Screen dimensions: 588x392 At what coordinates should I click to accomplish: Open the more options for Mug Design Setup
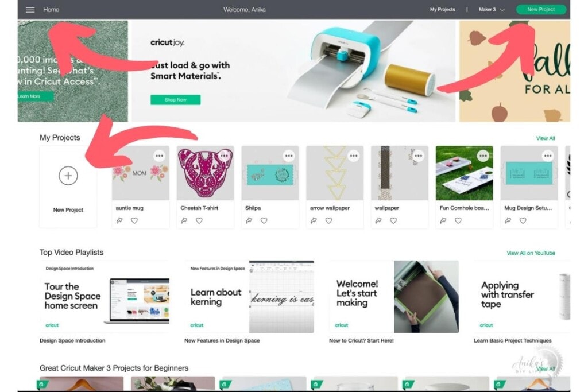coord(548,156)
